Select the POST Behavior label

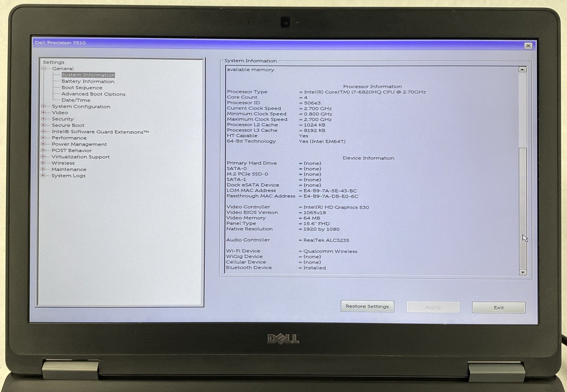click(72, 151)
